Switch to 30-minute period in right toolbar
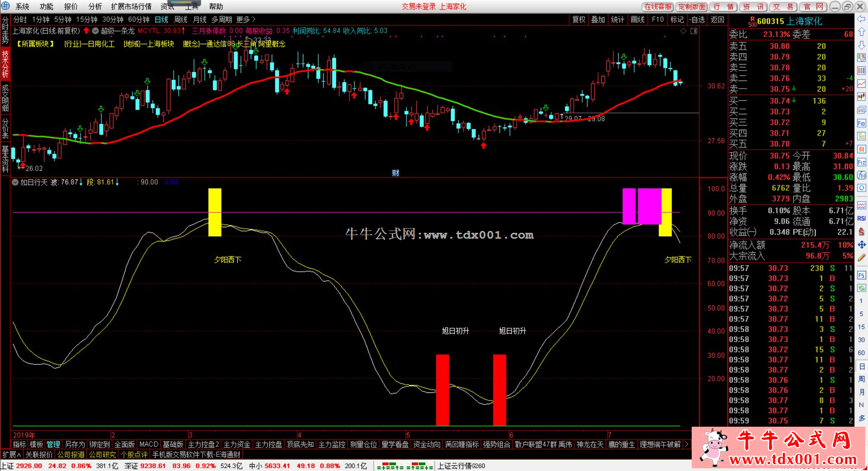 (x=861, y=340)
